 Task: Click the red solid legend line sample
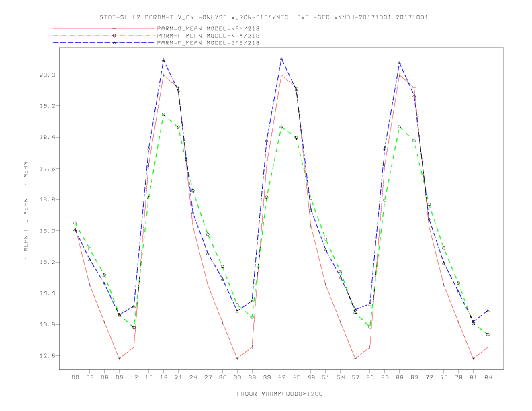(x=104, y=28)
